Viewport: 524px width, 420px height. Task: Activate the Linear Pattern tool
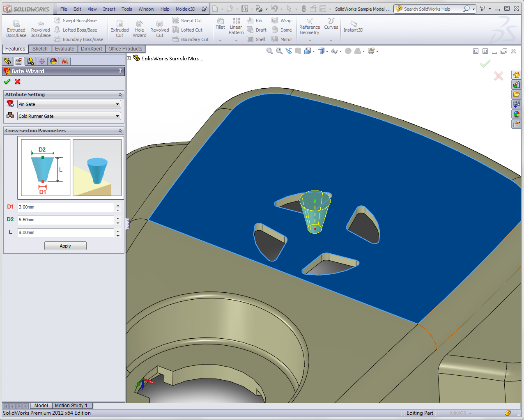[236, 27]
